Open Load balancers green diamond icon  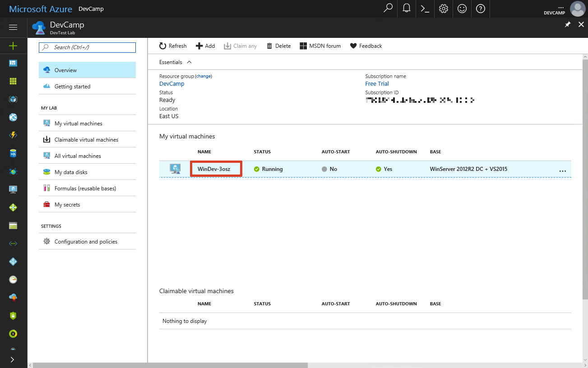pos(13,207)
